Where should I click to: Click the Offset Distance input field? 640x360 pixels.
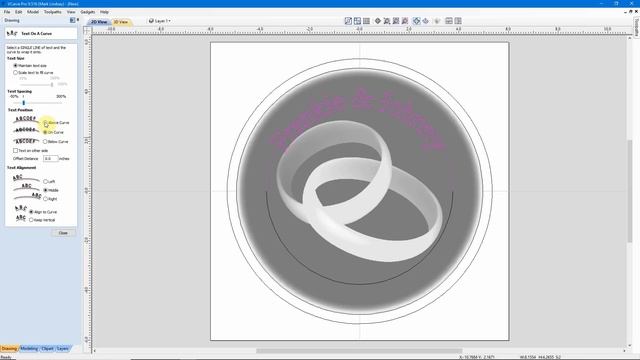pyautogui.click(x=51, y=158)
